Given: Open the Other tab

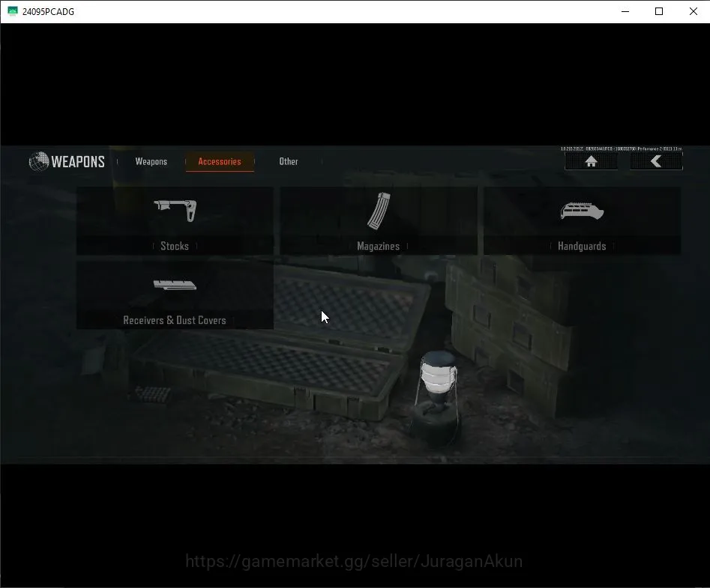Looking at the screenshot, I should (x=289, y=162).
